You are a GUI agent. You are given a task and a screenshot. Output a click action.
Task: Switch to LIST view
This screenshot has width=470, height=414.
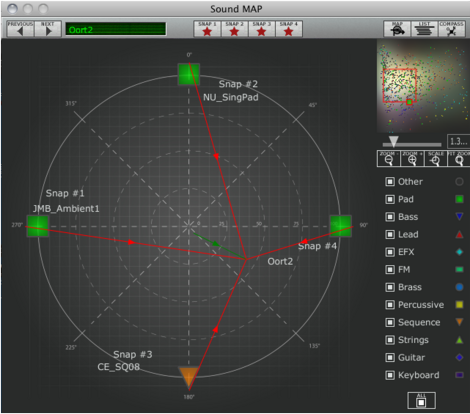coord(424,29)
